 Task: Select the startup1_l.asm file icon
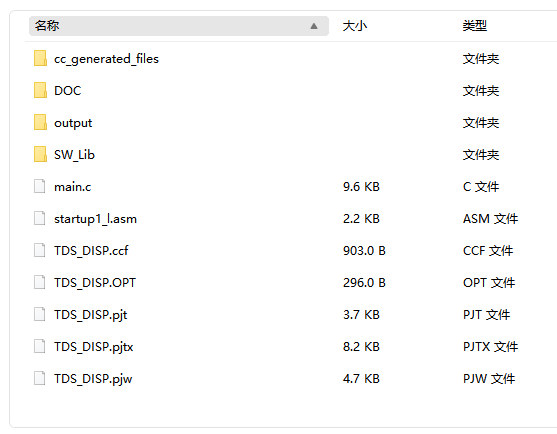click(39, 218)
